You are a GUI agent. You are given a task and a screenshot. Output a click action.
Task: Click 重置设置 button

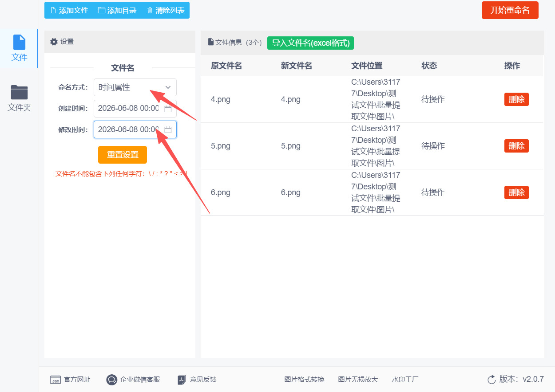[x=123, y=155]
